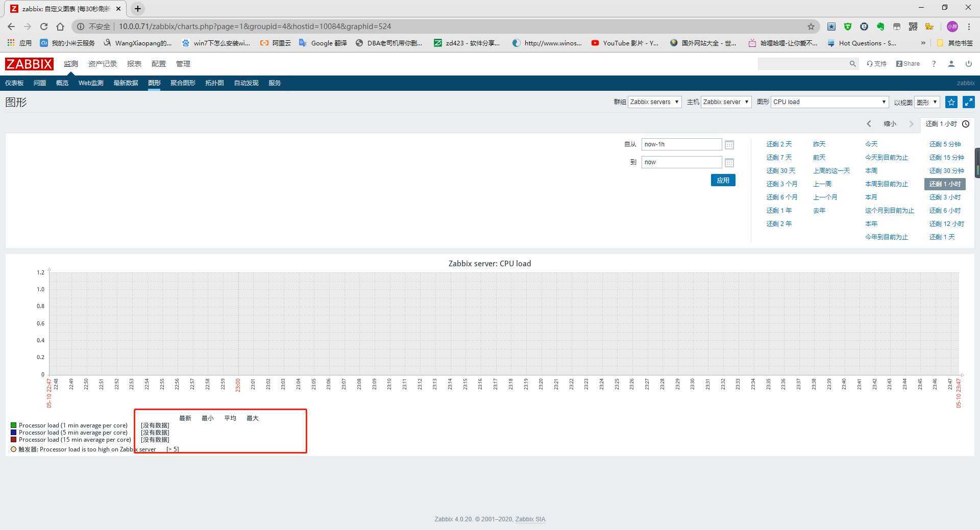This screenshot has width=980, height=530.
Task: Bookmark this page with star icon
Action: (x=811, y=27)
